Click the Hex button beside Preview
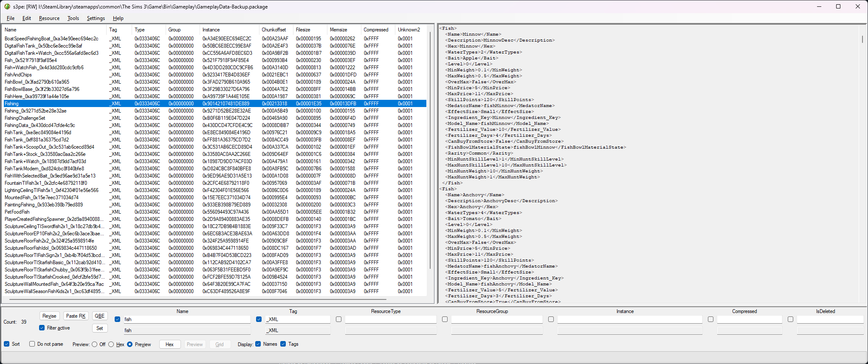The image size is (868, 364). pyautogui.click(x=170, y=344)
